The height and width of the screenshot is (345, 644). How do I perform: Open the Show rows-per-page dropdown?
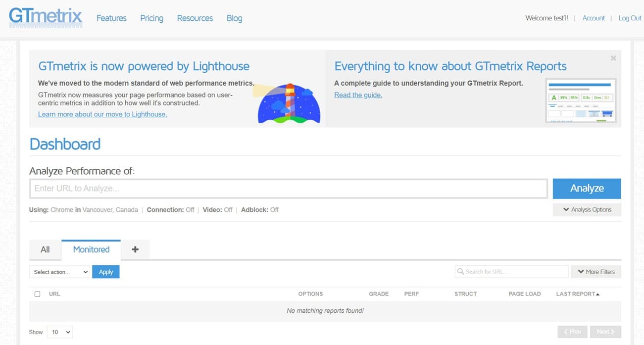coord(59,332)
